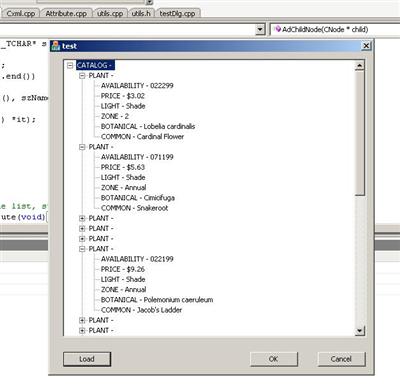
Task: Click the AdChildNode function member icon
Action: tap(277, 29)
